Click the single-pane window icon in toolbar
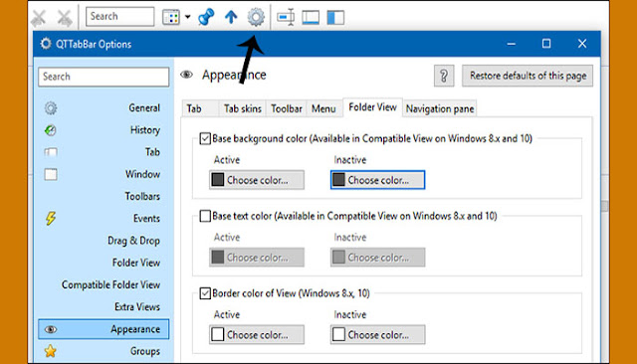 point(311,17)
